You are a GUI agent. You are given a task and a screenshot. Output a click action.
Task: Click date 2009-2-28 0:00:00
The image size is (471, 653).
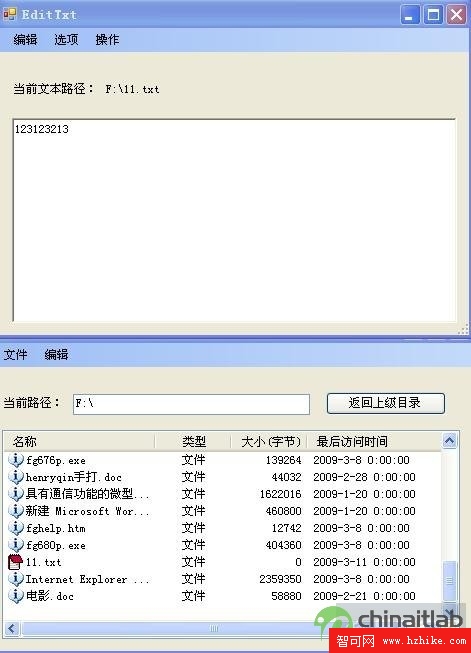[364, 477]
